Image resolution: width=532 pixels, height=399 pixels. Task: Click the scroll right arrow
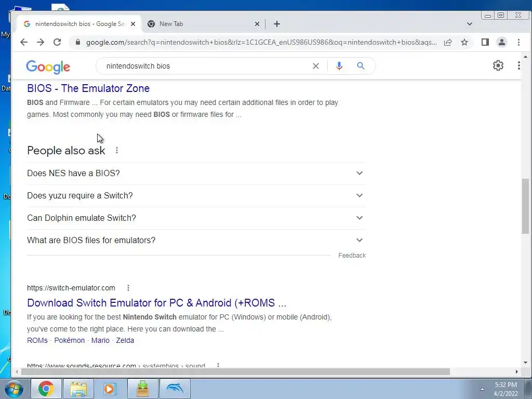click(517, 372)
